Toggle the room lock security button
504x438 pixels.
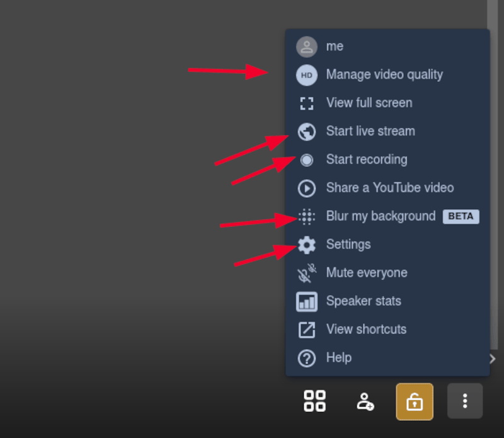415,401
